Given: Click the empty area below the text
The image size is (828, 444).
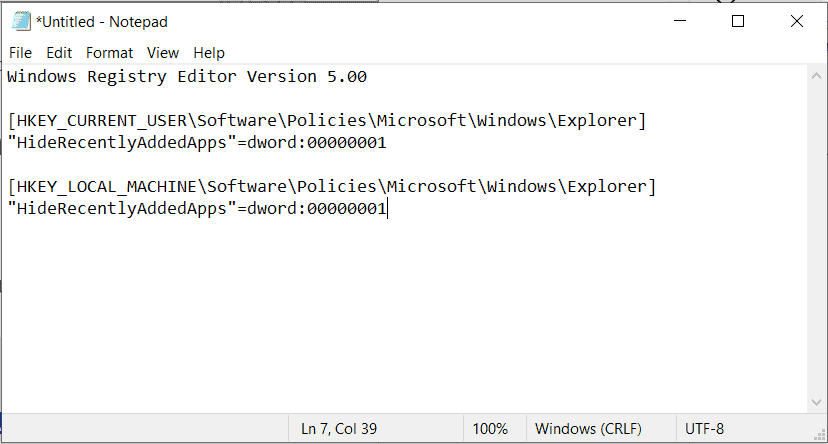Looking at the screenshot, I should point(400,320).
